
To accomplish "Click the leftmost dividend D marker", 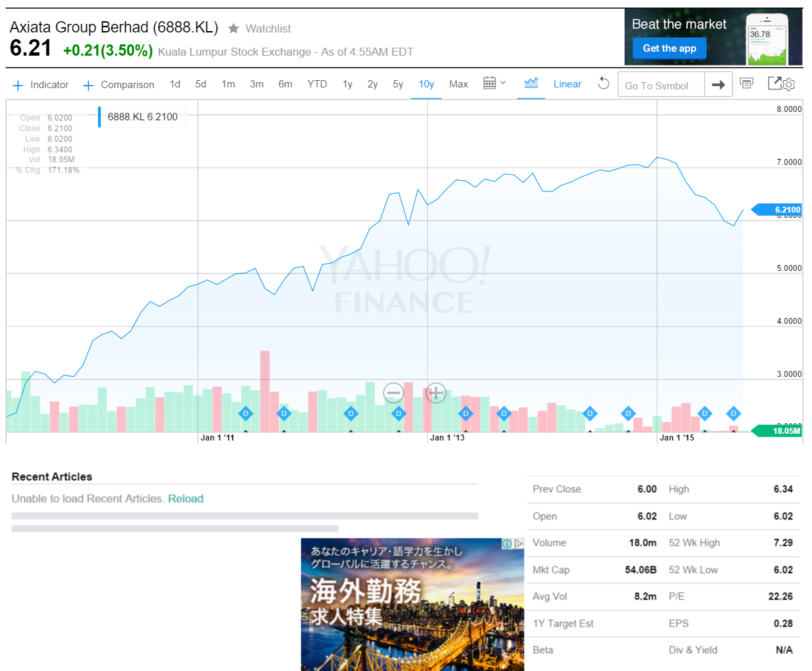I will click(x=246, y=413).
